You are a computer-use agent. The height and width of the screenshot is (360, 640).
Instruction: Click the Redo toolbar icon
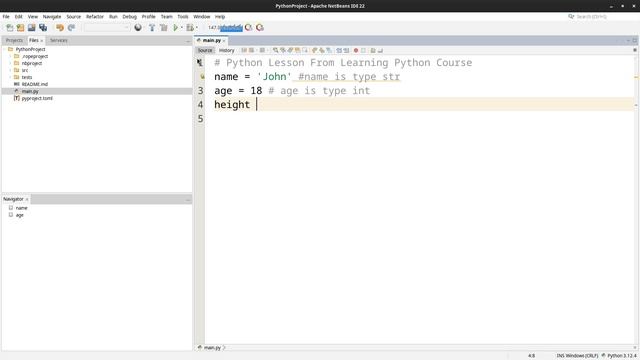(x=71, y=28)
